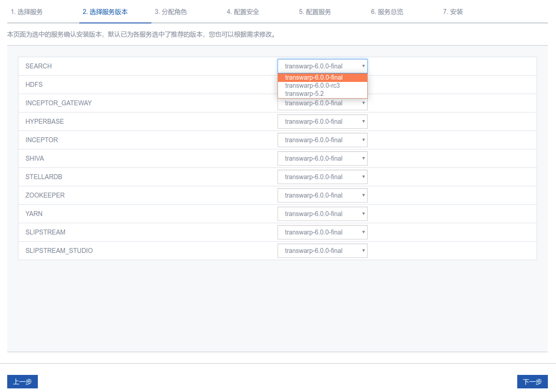This screenshot has width=556, height=392.
Task: Click the YARN service label
Action: pyautogui.click(x=34, y=214)
